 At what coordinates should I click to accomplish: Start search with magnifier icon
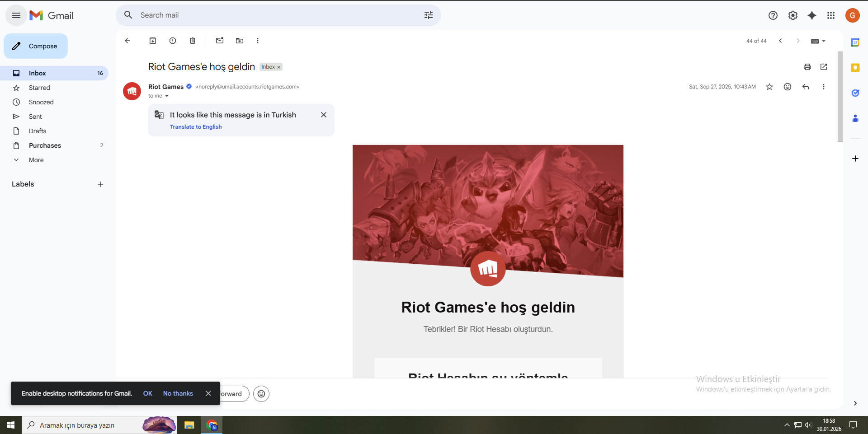128,15
